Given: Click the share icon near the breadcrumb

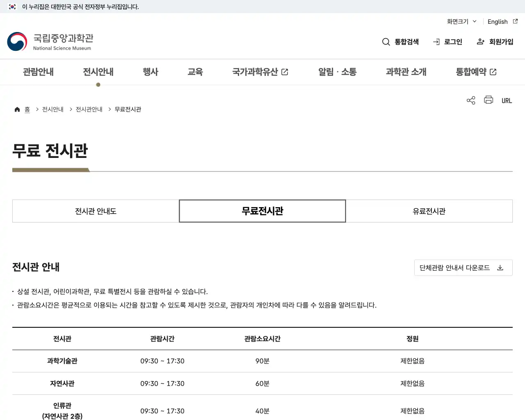Looking at the screenshot, I should pyautogui.click(x=470, y=100).
